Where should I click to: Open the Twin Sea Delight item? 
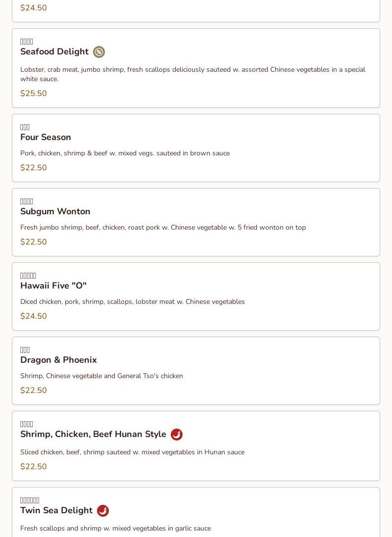[x=56, y=510]
